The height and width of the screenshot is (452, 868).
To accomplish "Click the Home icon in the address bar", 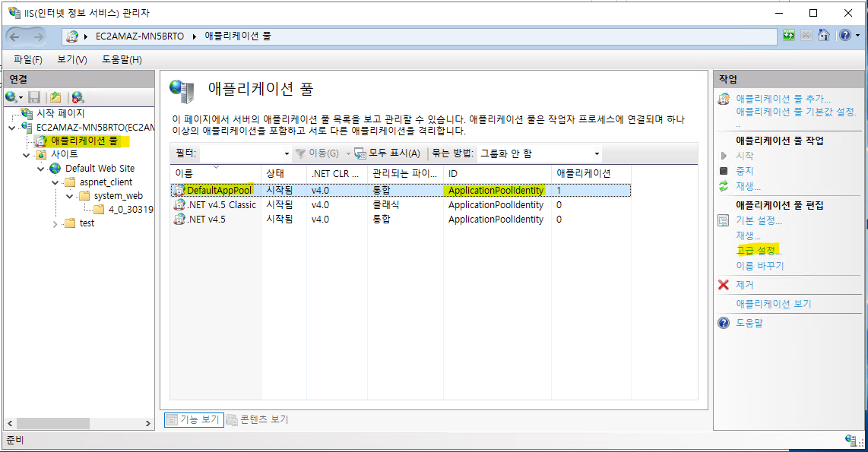I will [824, 36].
